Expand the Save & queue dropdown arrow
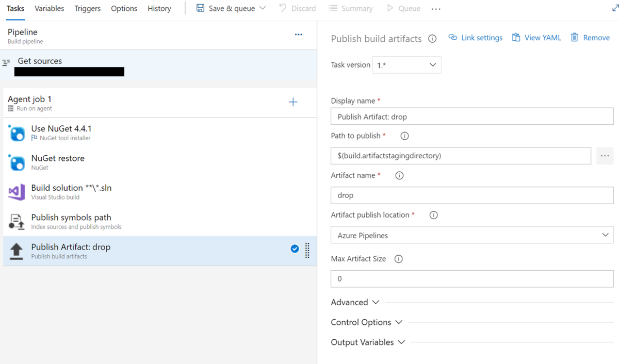 coord(263,8)
